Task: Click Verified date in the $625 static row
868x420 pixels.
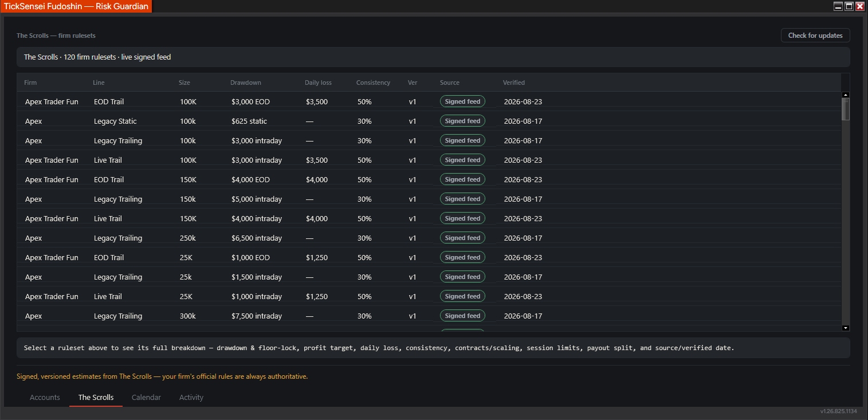Action: [x=523, y=121]
